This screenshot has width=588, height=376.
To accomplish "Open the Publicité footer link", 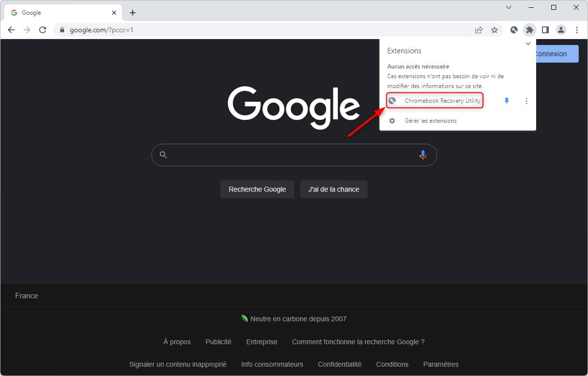I will tap(218, 342).
